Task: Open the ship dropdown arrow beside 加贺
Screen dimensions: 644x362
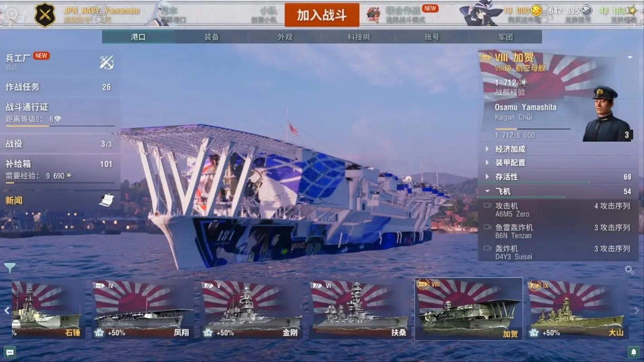Action: point(630,58)
